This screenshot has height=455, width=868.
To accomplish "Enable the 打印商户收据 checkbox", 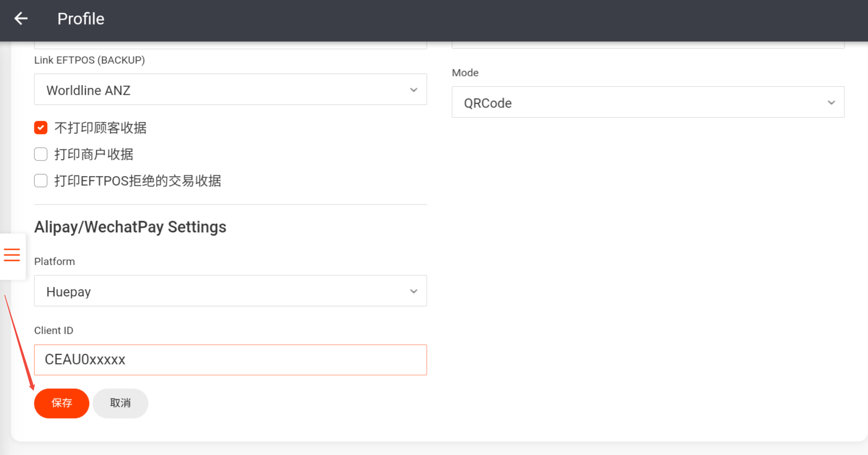I will tap(41, 154).
